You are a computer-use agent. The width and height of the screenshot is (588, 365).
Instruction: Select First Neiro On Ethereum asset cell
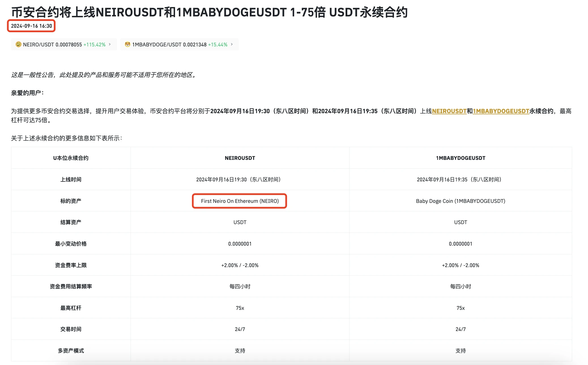pos(239,201)
